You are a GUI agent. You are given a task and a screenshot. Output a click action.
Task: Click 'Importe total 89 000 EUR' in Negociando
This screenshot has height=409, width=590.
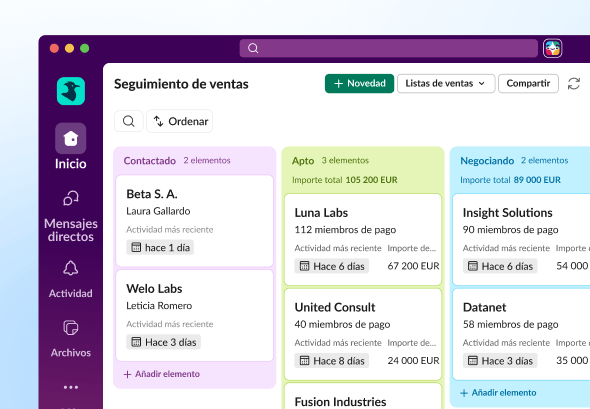[510, 180]
